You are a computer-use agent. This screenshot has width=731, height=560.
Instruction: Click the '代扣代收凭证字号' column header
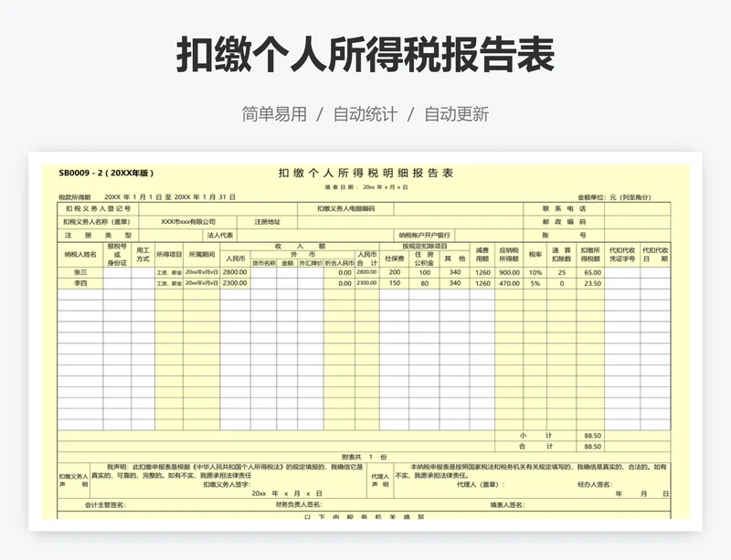click(622, 255)
